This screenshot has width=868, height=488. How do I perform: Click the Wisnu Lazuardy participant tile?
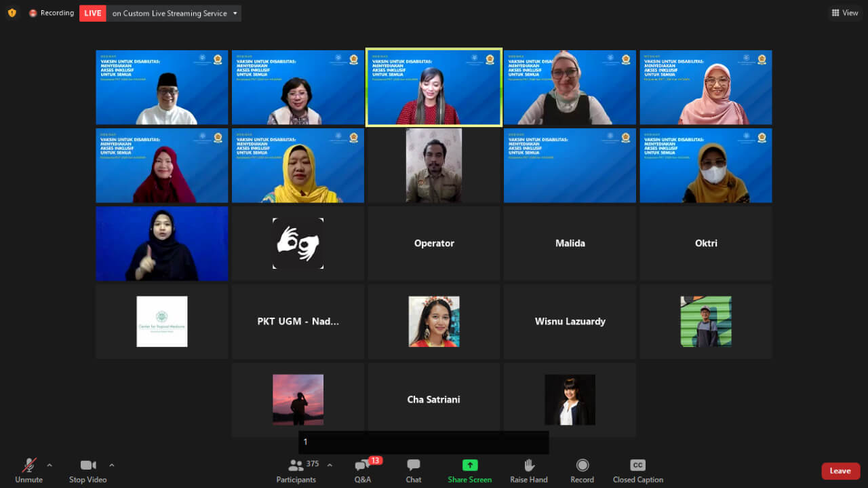tap(570, 322)
